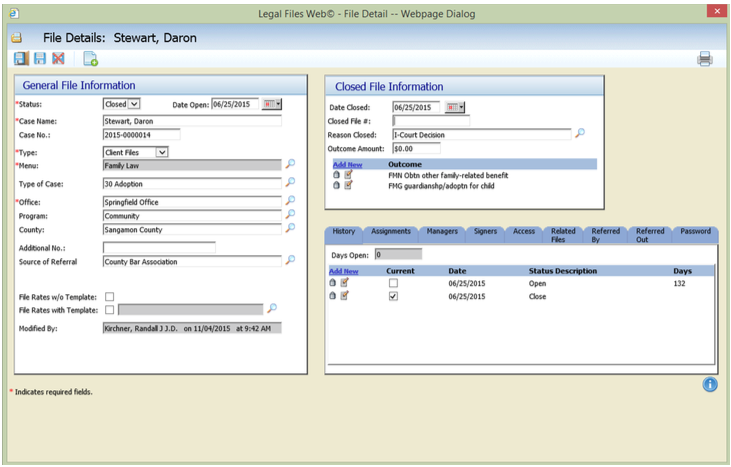Open lookup for File Rates template field
This screenshot has width=731, height=467.
point(272,308)
